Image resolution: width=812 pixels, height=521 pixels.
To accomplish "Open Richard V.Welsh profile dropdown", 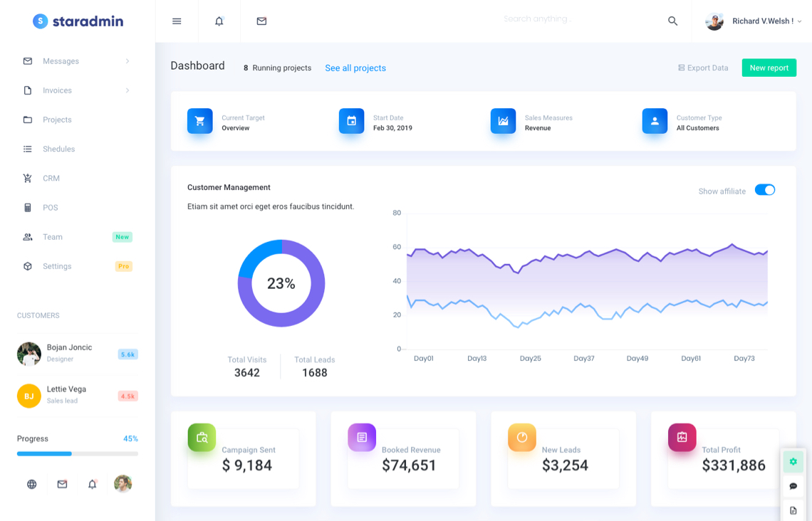I will (754, 21).
